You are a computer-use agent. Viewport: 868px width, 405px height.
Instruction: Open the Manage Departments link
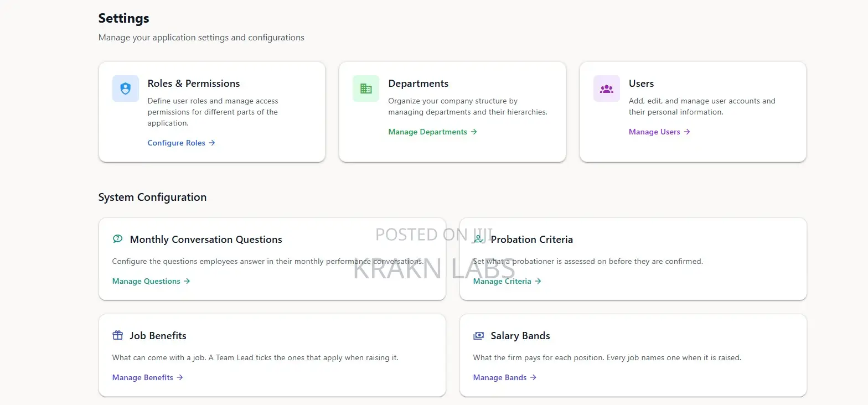tap(433, 132)
